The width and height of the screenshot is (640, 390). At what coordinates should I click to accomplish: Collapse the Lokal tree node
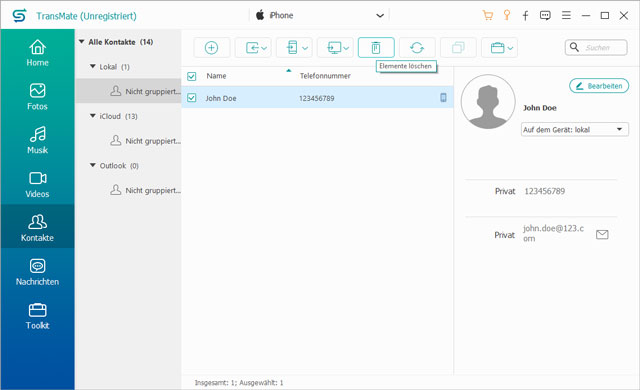pyautogui.click(x=93, y=66)
